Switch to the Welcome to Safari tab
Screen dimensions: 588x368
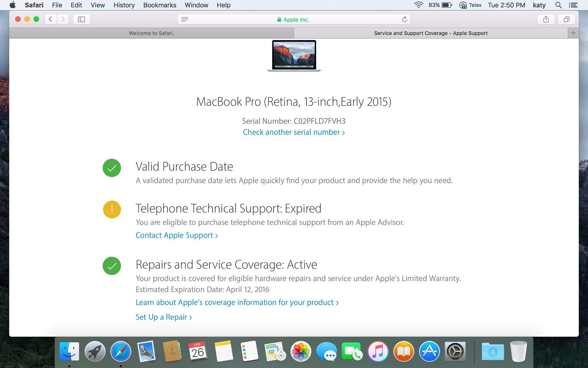coord(151,33)
